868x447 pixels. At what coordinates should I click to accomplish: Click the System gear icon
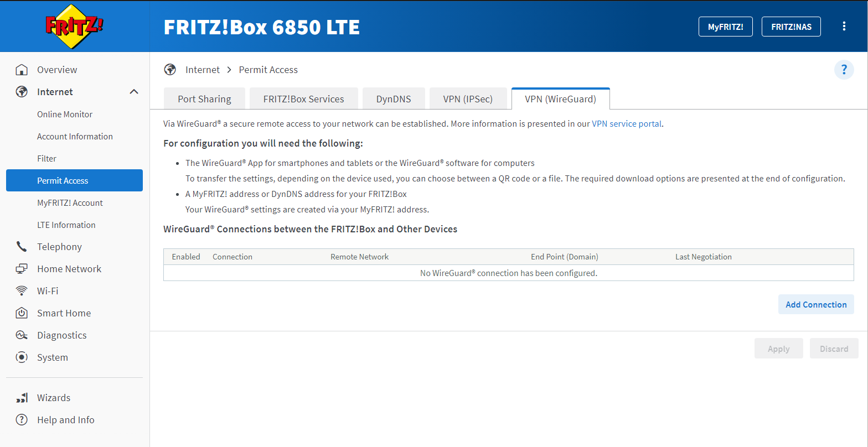(22, 357)
